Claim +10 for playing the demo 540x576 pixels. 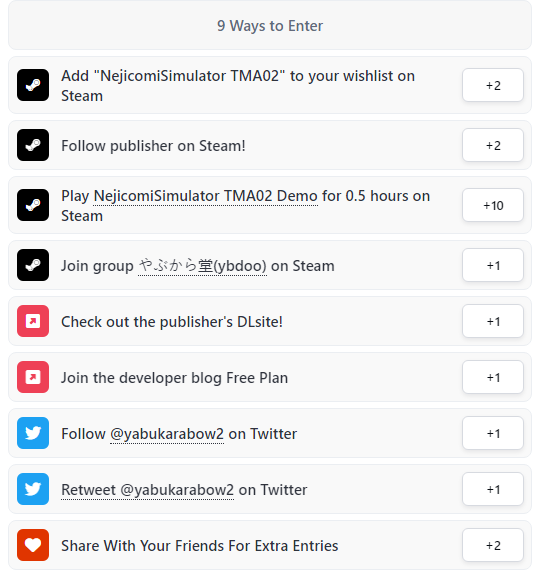click(x=493, y=205)
